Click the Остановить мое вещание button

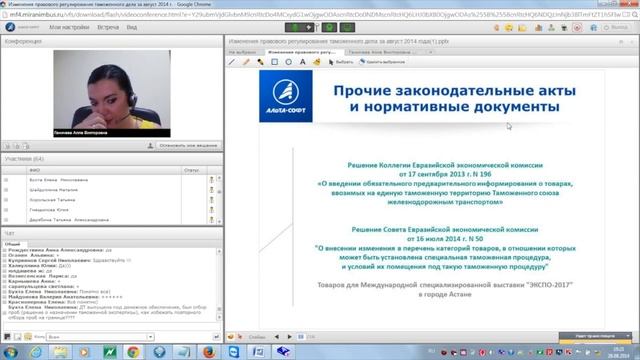tap(188, 145)
